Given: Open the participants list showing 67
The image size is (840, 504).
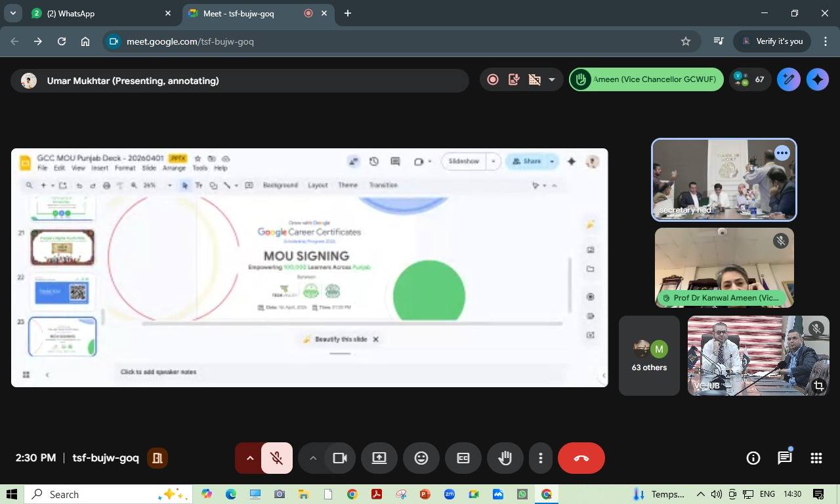Looking at the screenshot, I should [749, 80].
